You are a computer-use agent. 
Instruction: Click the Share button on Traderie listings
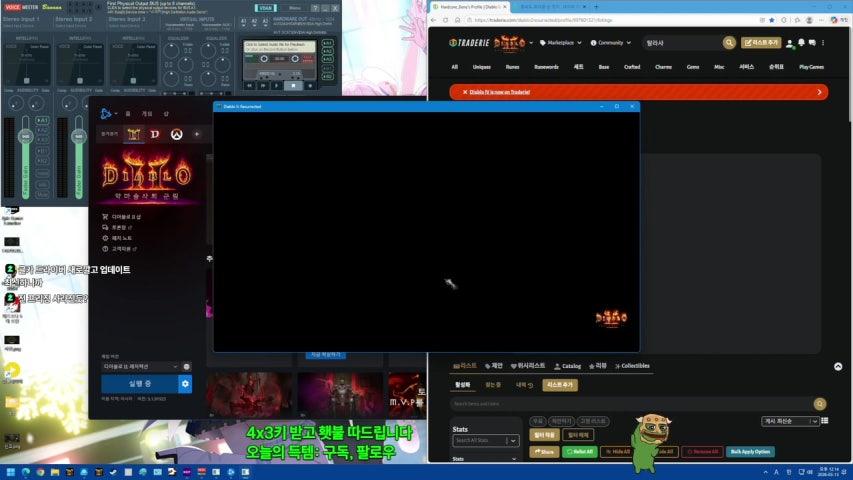(x=544, y=452)
